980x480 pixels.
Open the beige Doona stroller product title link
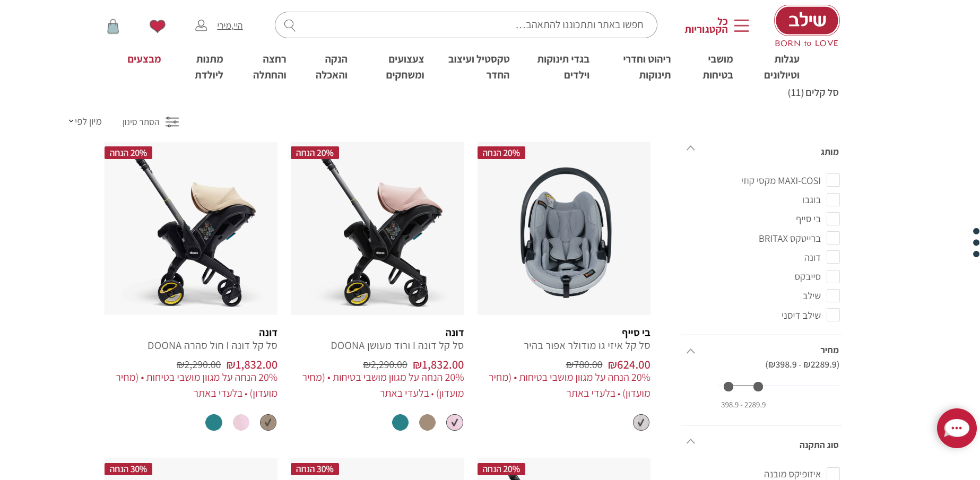(212, 346)
